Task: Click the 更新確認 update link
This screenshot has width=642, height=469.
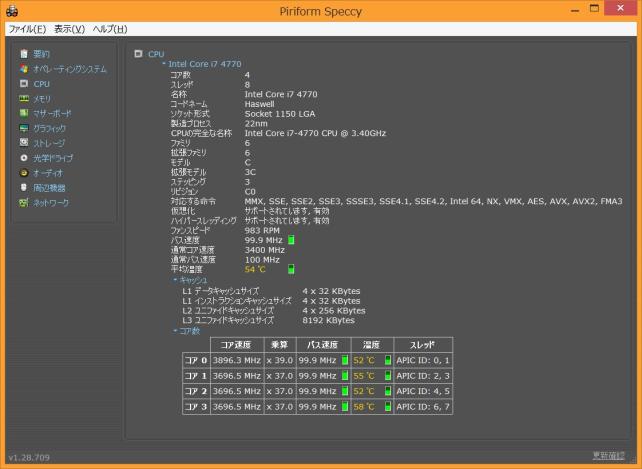Action: click(609, 456)
